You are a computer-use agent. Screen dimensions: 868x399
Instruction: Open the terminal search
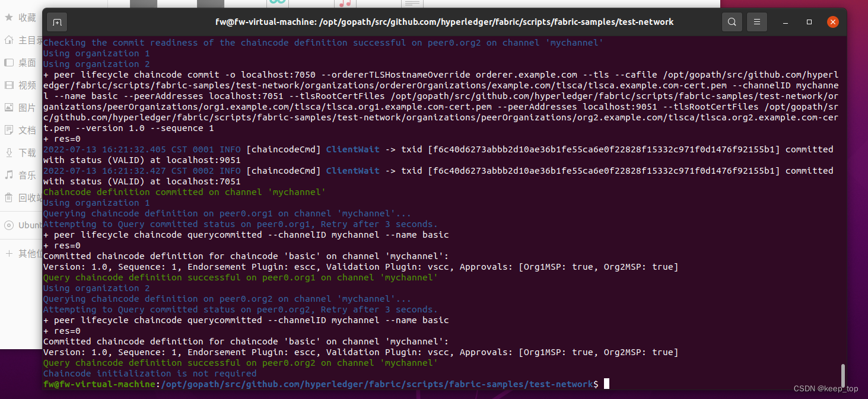(x=732, y=22)
